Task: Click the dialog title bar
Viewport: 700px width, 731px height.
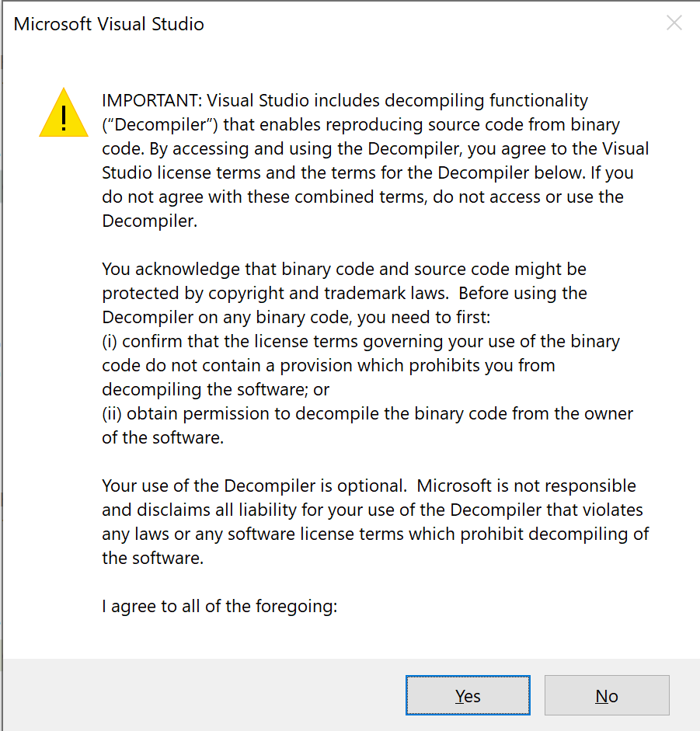Action: click(350, 23)
